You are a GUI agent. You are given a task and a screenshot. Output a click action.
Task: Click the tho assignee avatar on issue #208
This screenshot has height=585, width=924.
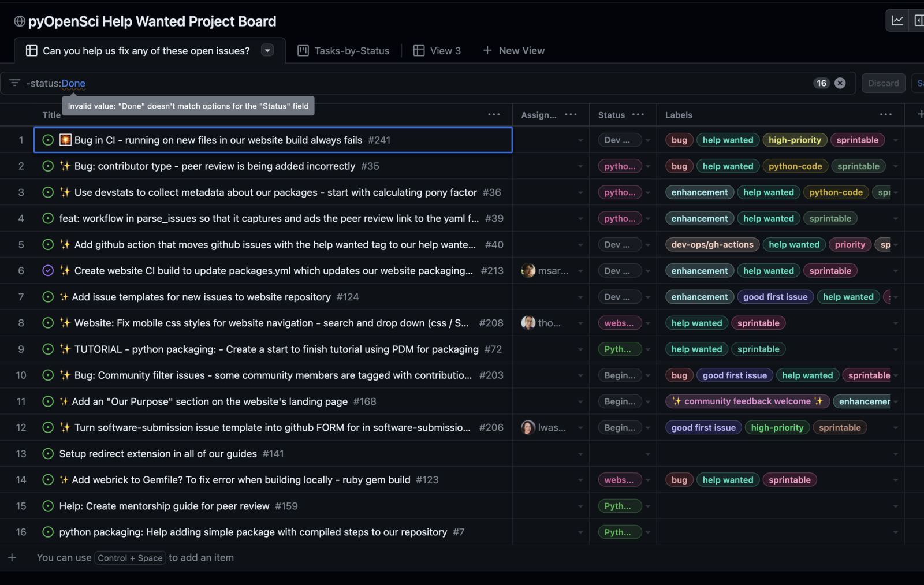[528, 323]
